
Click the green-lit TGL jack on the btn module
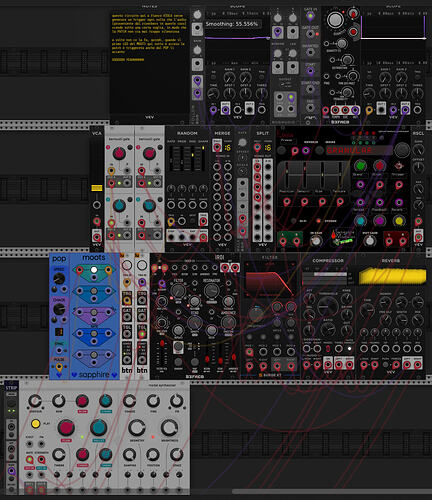tap(142, 334)
